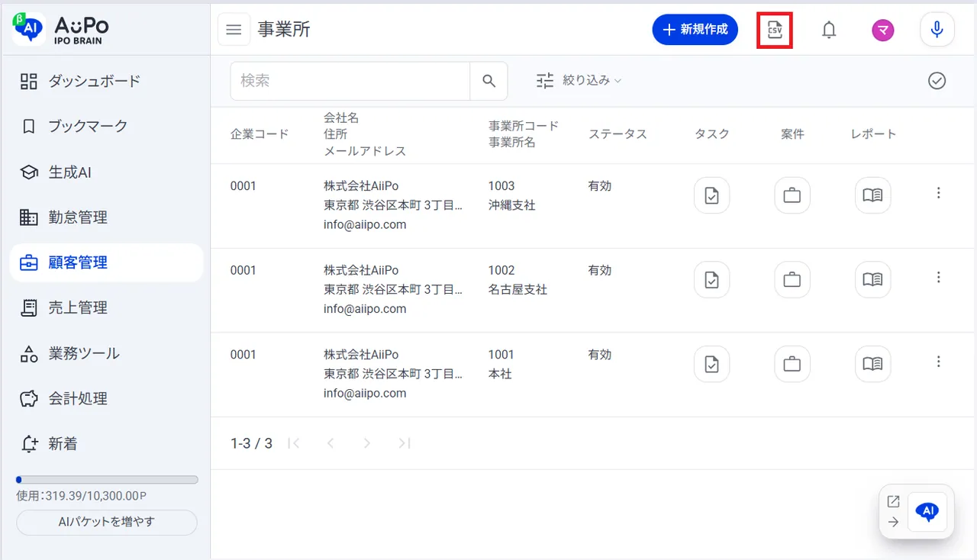Screen dimensions: 977x560
Task: Activate the microphone voice input button
Action: [937, 30]
